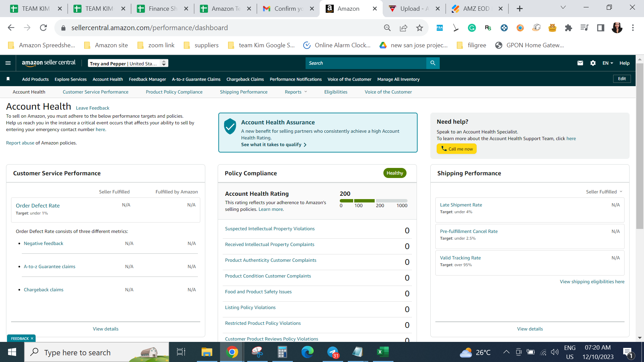Open the Windows Start menu

coord(12,352)
